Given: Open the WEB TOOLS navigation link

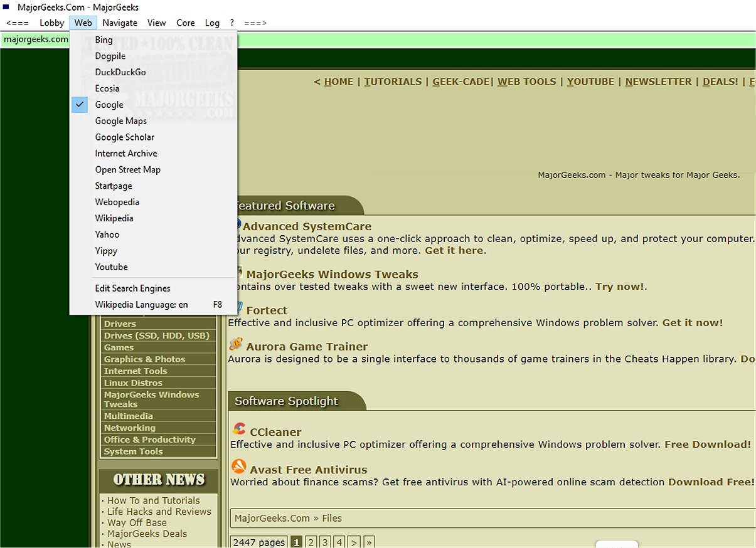Looking at the screenshot, I should [527, 82].
